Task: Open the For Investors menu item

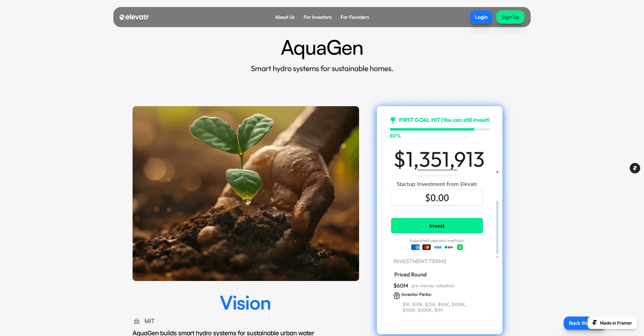Action: (x=317, y=17)
